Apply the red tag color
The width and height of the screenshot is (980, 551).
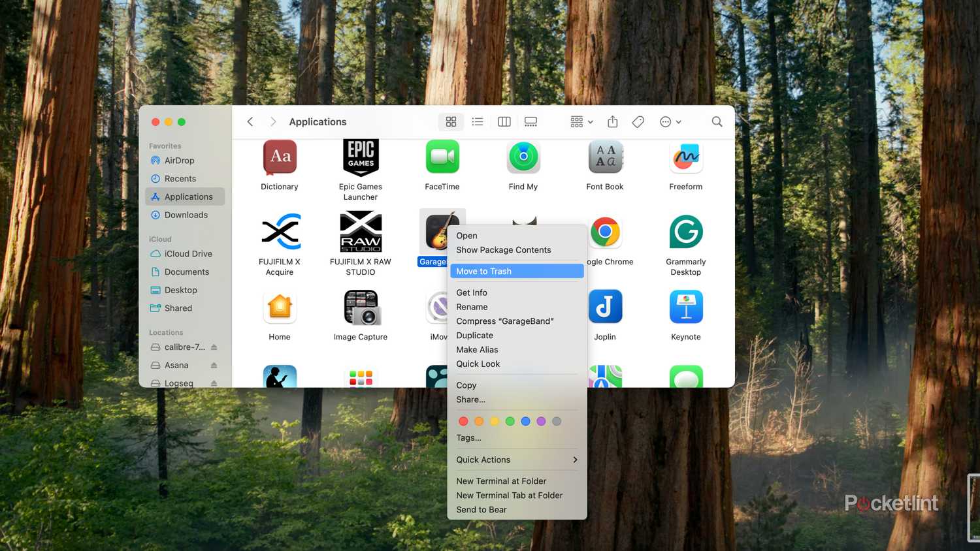tap(463, 421)
